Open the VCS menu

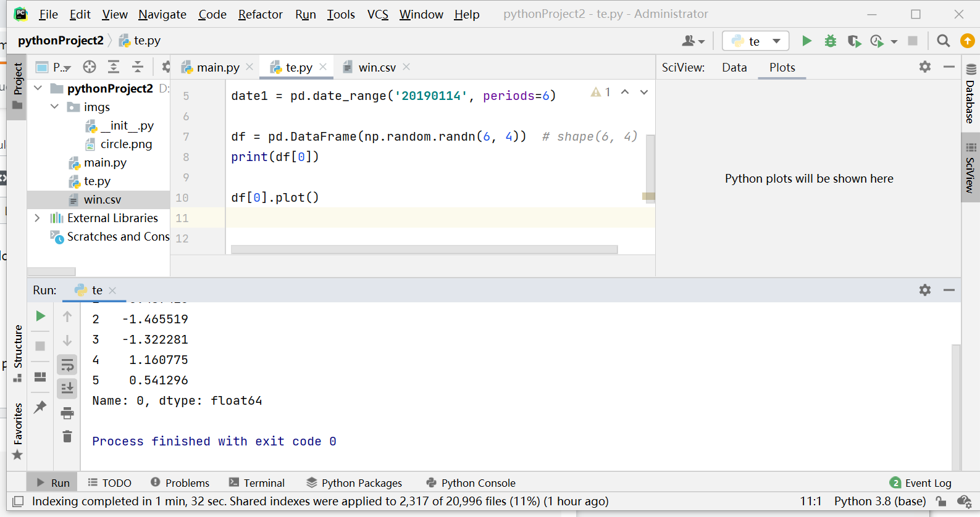tap(377, 14)
